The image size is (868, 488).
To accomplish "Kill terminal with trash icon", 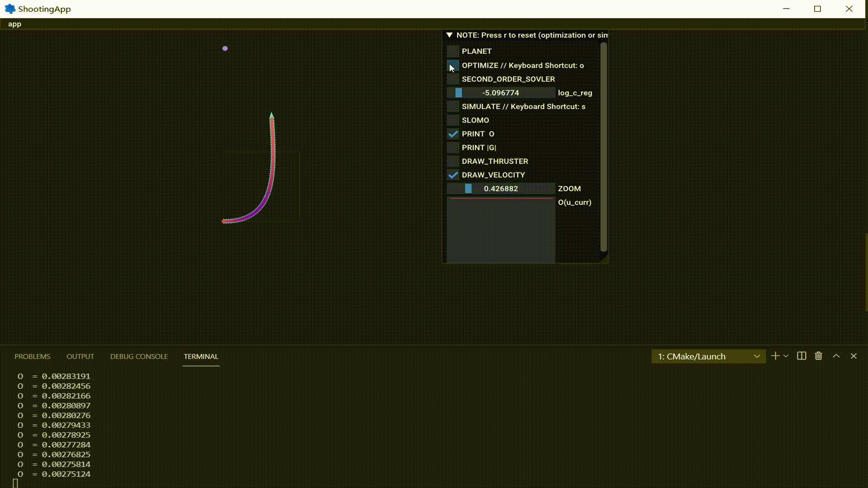I will 818,356.
